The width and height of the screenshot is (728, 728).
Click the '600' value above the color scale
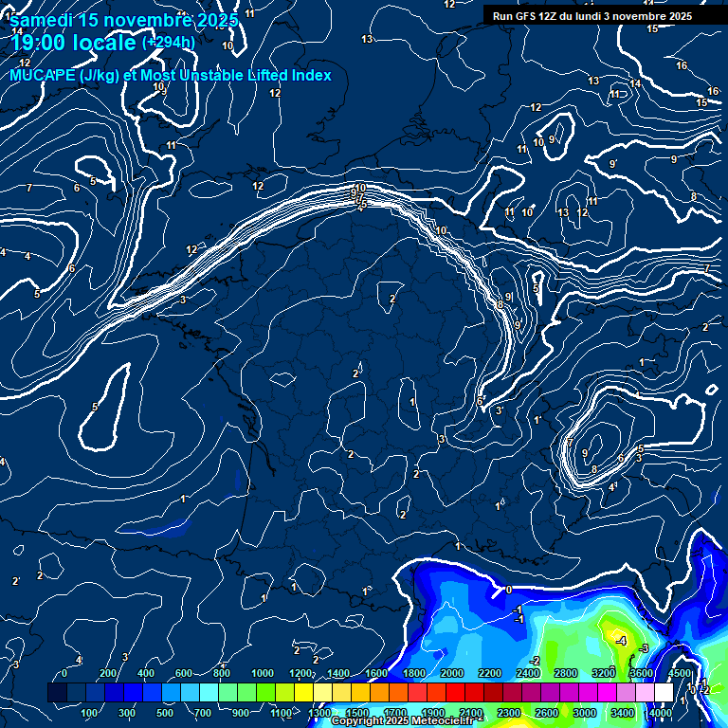click(x=184, y=673)
